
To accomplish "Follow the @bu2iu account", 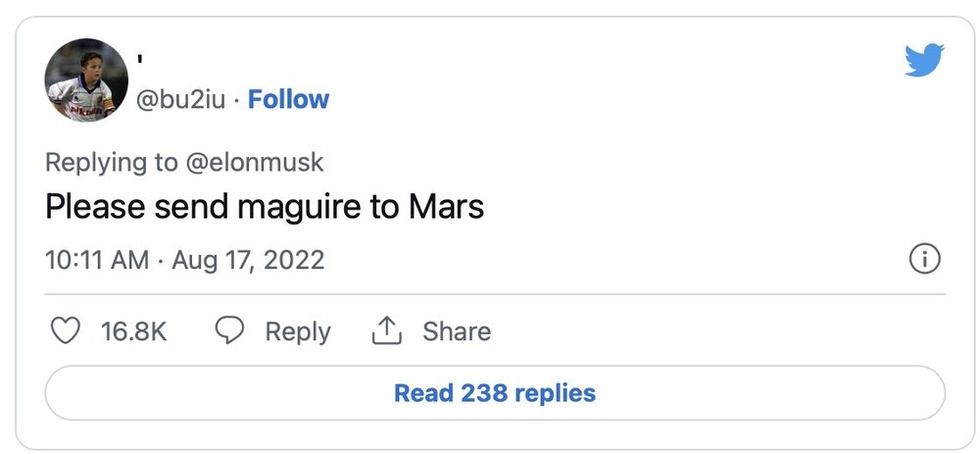I will [288, 99].
